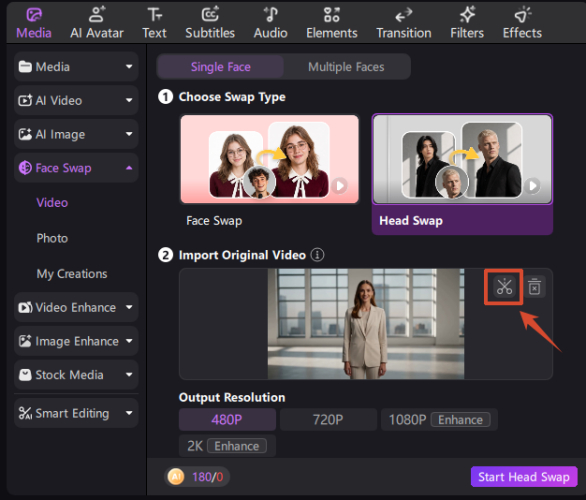This screenshot has height=500, width=586.
Task: Click the AI Video sidebar icon
Action: point(25,100)
